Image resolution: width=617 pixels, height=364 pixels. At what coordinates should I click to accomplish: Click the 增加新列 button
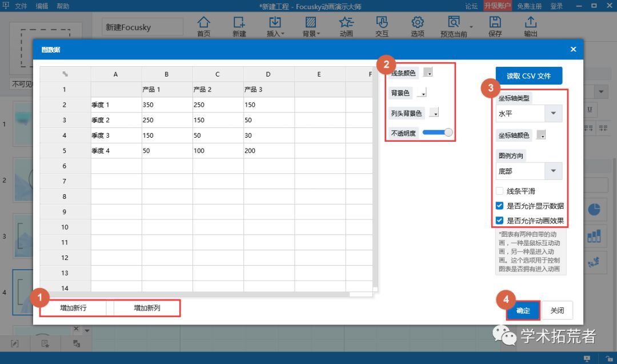[147, 308]
